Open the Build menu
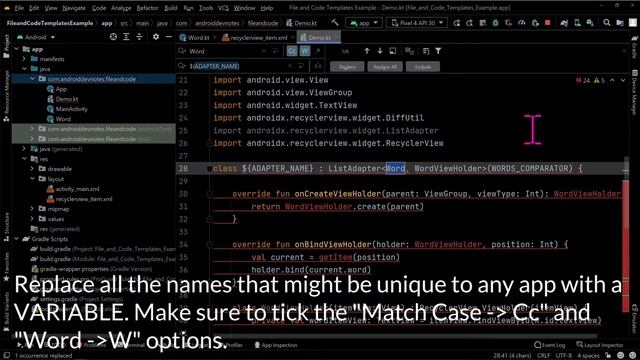This screenshot has height=360, width=640. pos(171,8)
